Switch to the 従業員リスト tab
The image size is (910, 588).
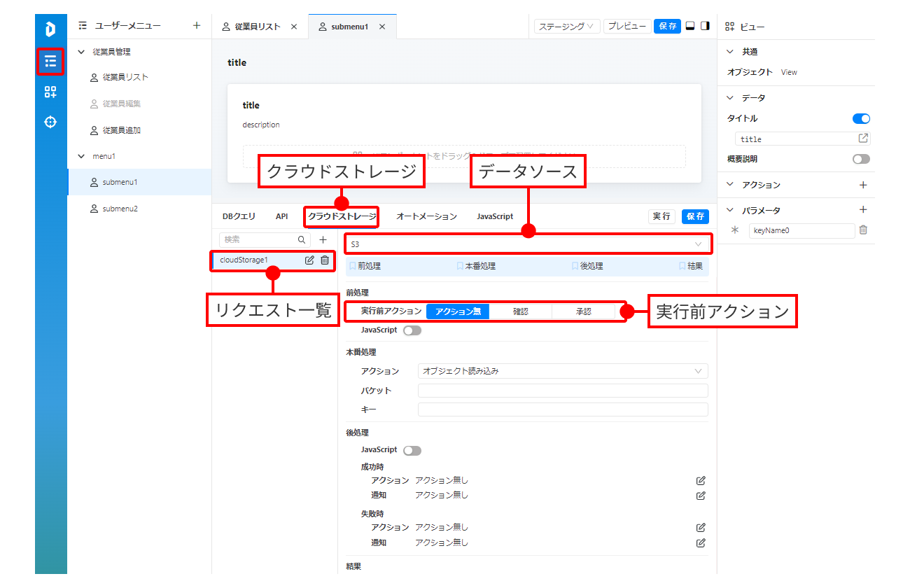(x=258, y=27)
